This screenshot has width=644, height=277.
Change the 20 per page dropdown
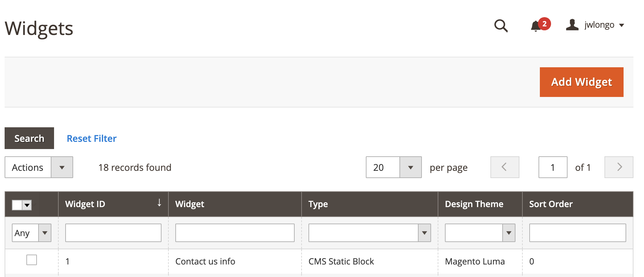pos(410,167)
